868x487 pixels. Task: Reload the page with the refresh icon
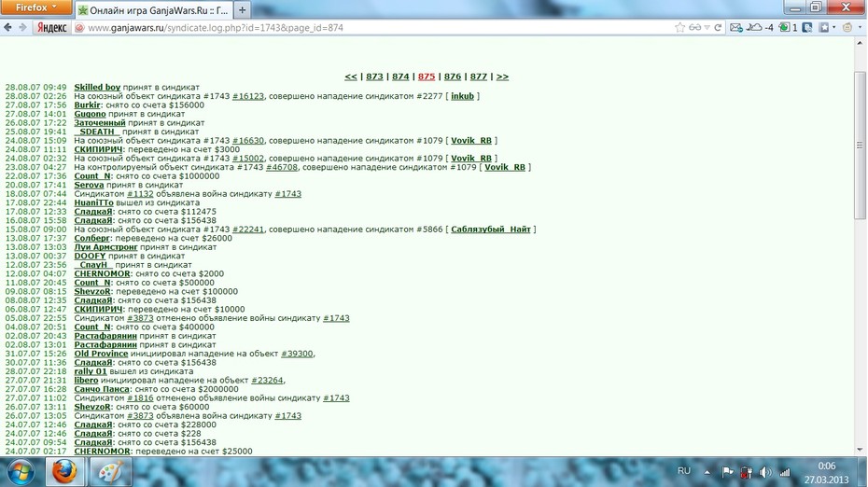(x=718, y=27)
